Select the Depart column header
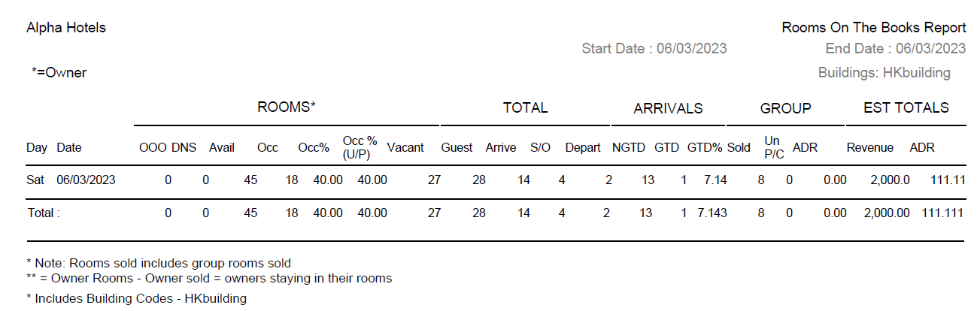The image size is (980, 311). (584, 148)
